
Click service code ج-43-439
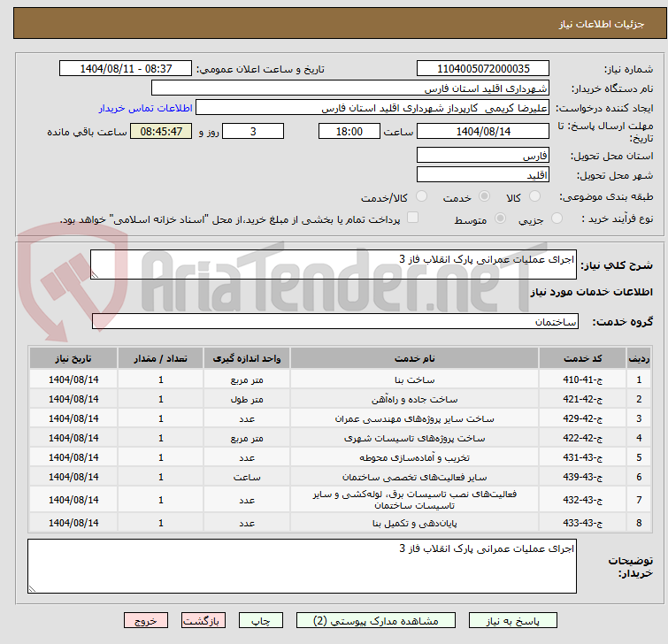(x=582, y=477)
